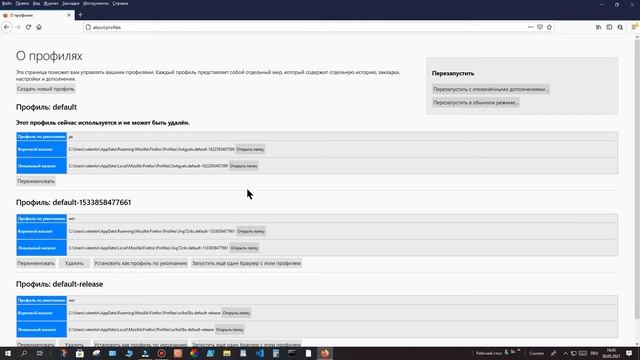Open the Закладки menu
This screenshot has height=360, width=640.
click(x=71, y=3)
